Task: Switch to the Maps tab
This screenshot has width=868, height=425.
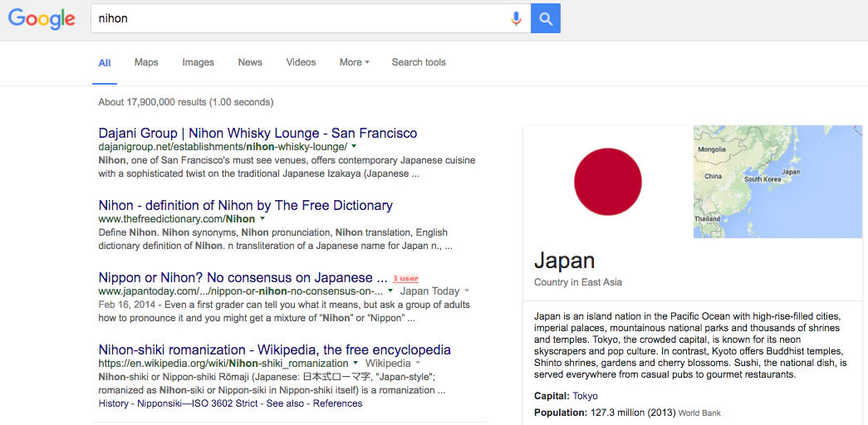Action: point(146,62)
